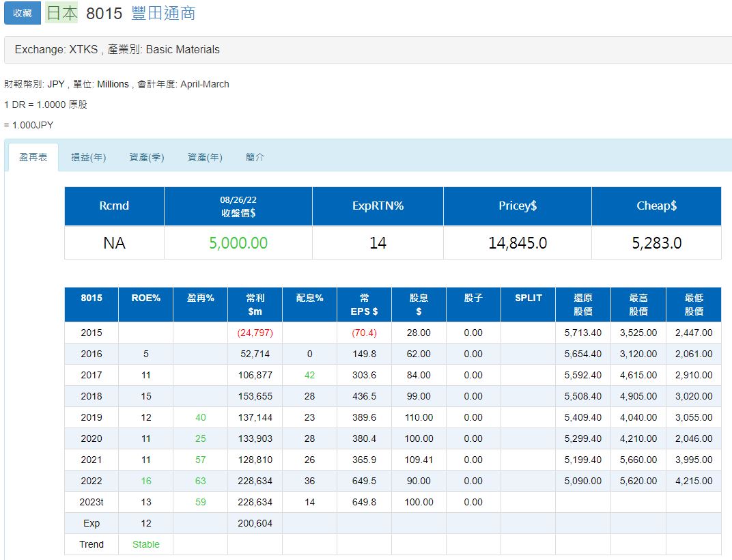Select the green 16 ROE value
This screenshot has width=732, height=560.
click(x=145, y=481)
